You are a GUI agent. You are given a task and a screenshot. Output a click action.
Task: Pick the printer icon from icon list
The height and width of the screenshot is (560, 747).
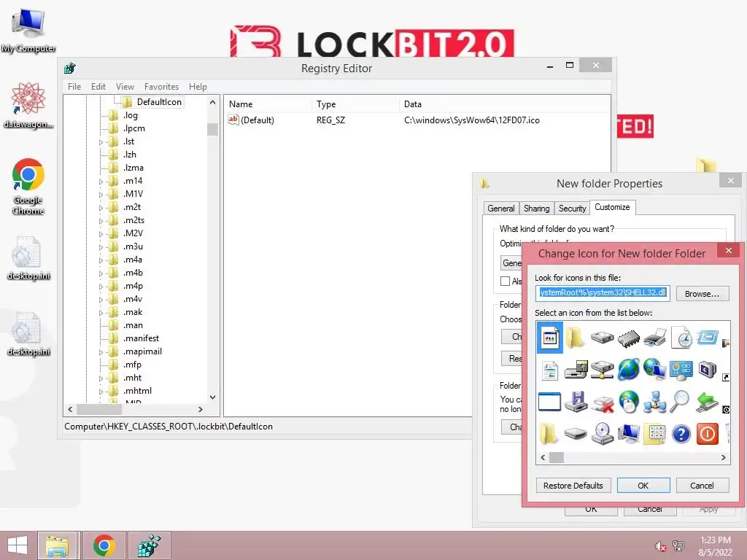[x=655, y=338]
